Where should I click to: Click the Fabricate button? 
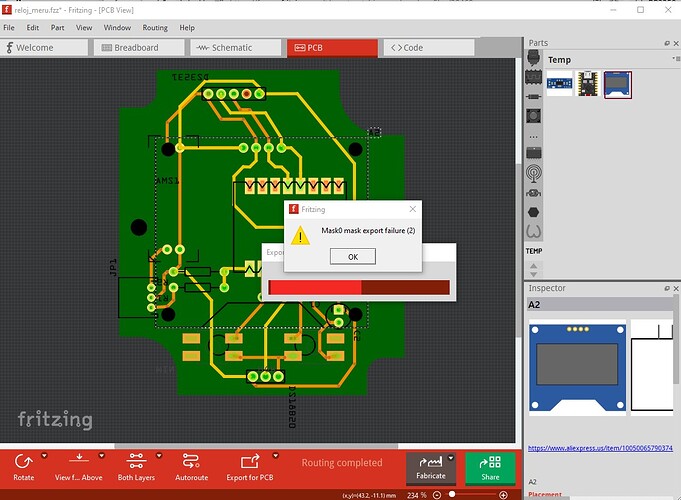[430, 468]
